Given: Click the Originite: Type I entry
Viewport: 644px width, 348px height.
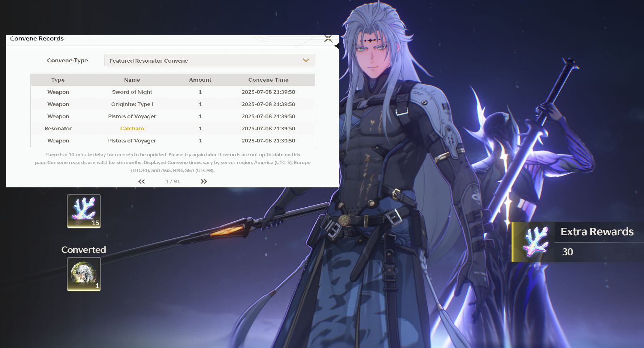Looking at the screenshot, I should pos(132,104).
